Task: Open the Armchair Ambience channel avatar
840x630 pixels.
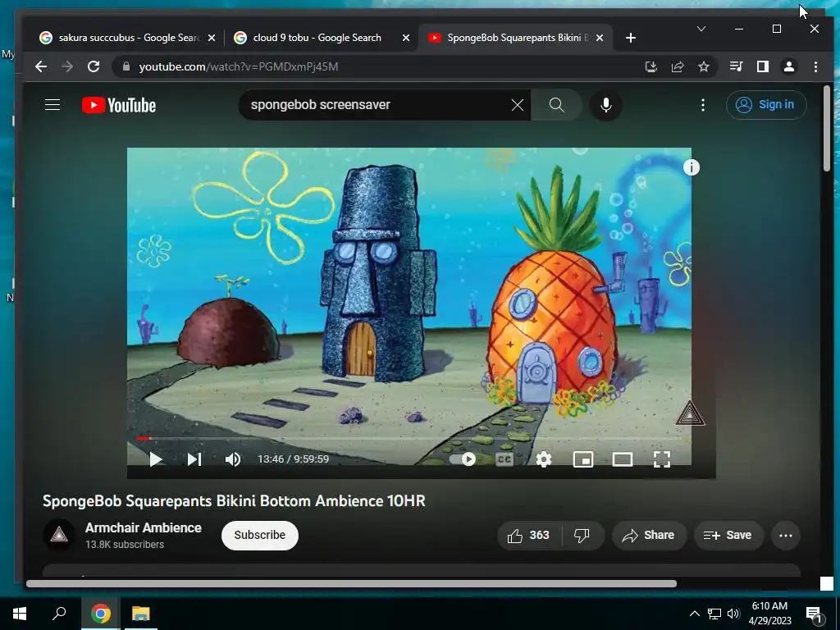Action: [59, 535]
